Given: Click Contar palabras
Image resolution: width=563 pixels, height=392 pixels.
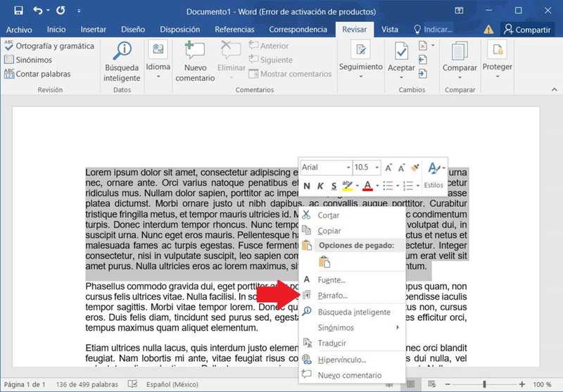Looking at the screenshot, I should (x=38, y=74).
